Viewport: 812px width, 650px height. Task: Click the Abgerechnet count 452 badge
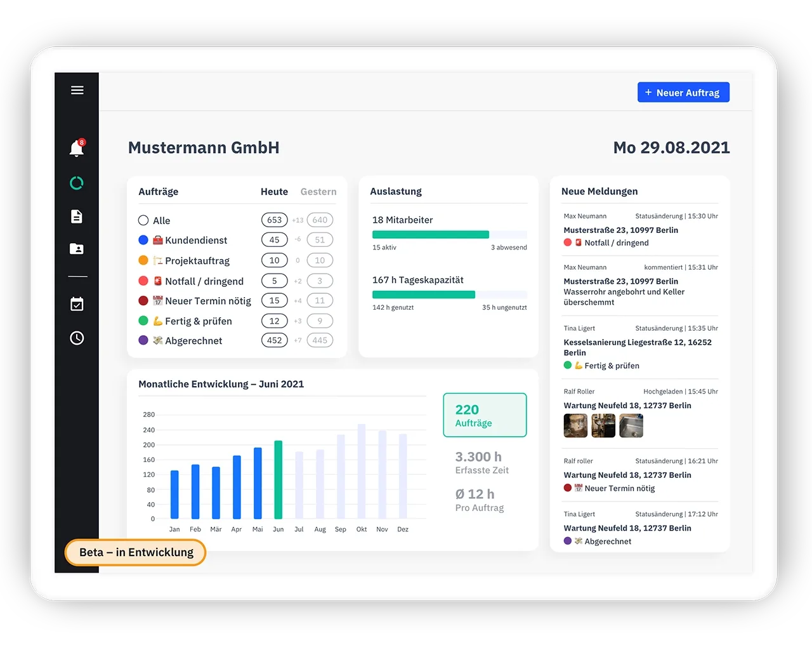[x=274, y=340]
